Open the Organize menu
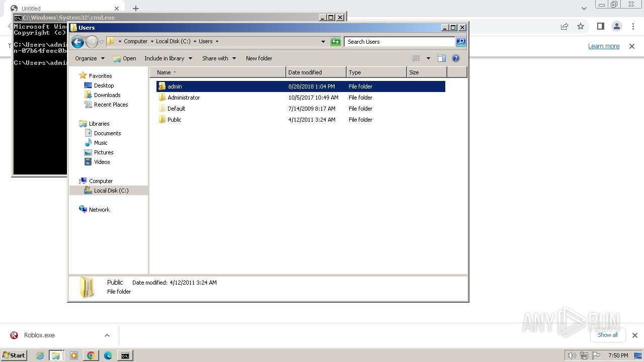The height and width of the screenshot is (362, 644). tap(90, 58)
